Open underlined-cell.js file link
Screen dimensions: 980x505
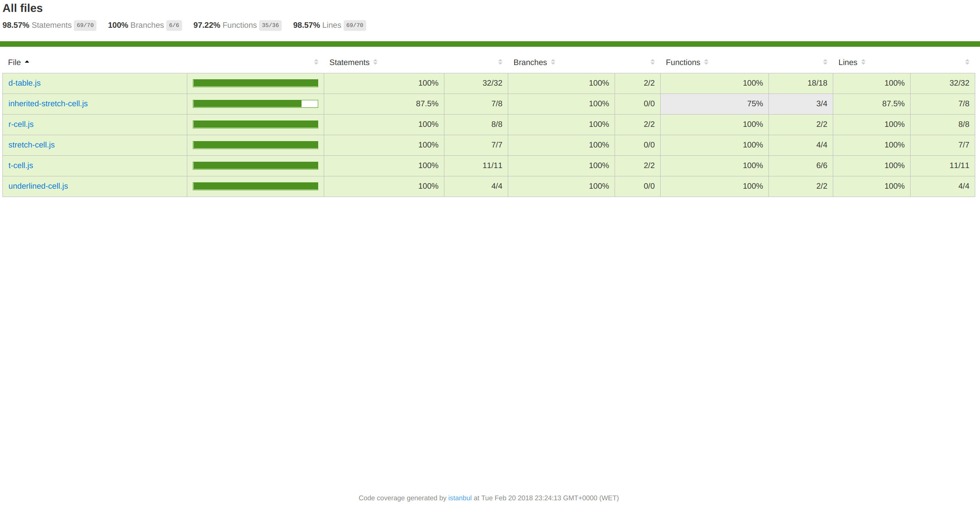pos(38,186)
